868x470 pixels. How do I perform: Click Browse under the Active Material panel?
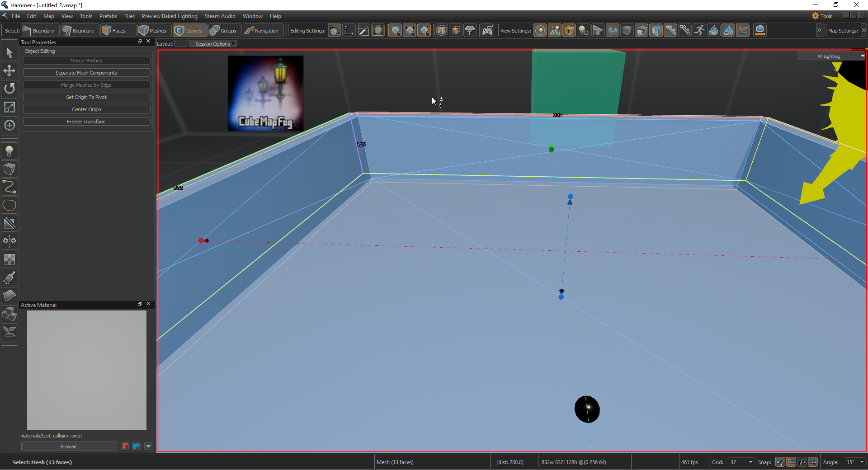click(69, 446)
